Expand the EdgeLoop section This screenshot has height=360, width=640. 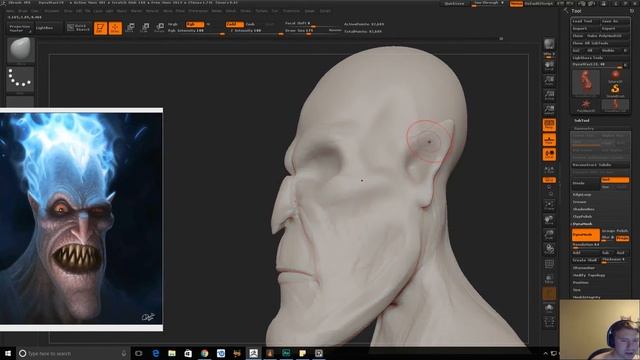(582, 195)
